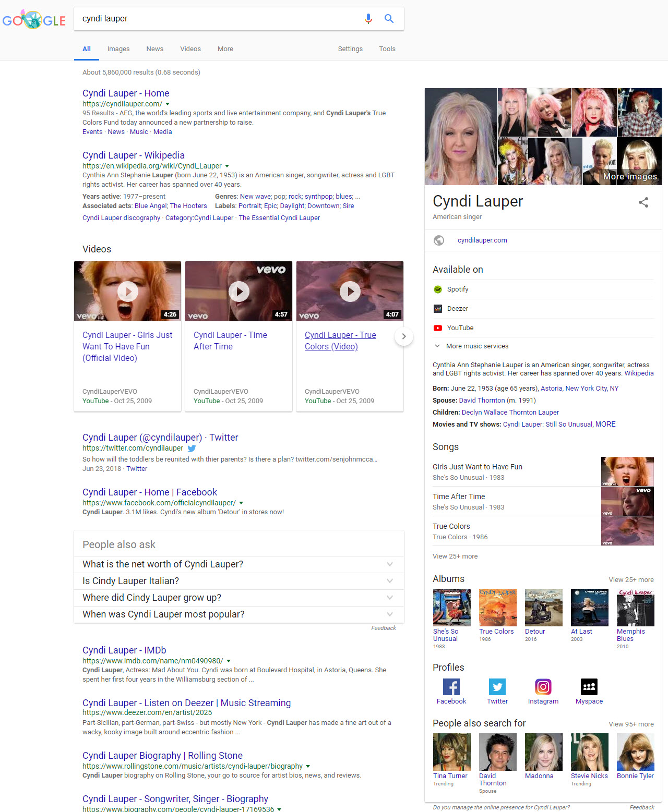
Task: Click the Twitter bird icon beside twitter.com/cyndilauper
Action: [x=192, y=449]
